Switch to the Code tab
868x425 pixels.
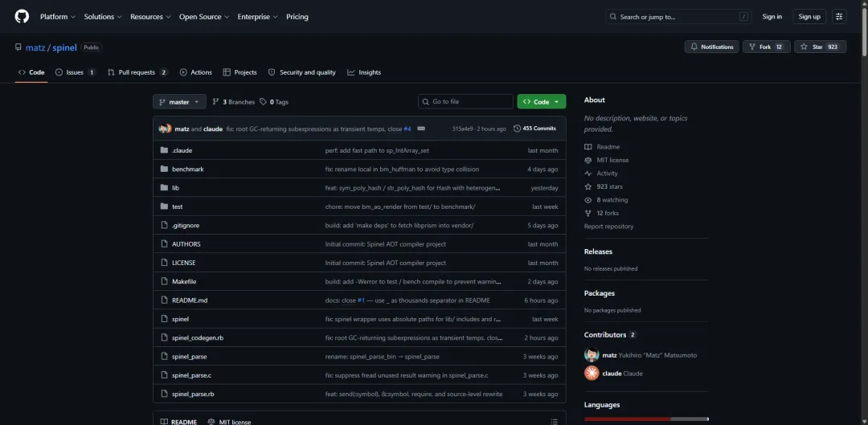pyautogui.click(x=31, y=72)
